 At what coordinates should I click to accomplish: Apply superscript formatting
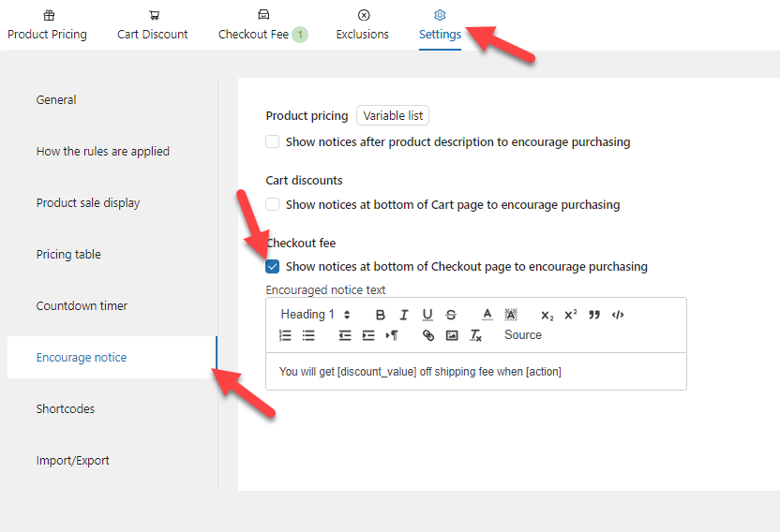coord(571,315)
